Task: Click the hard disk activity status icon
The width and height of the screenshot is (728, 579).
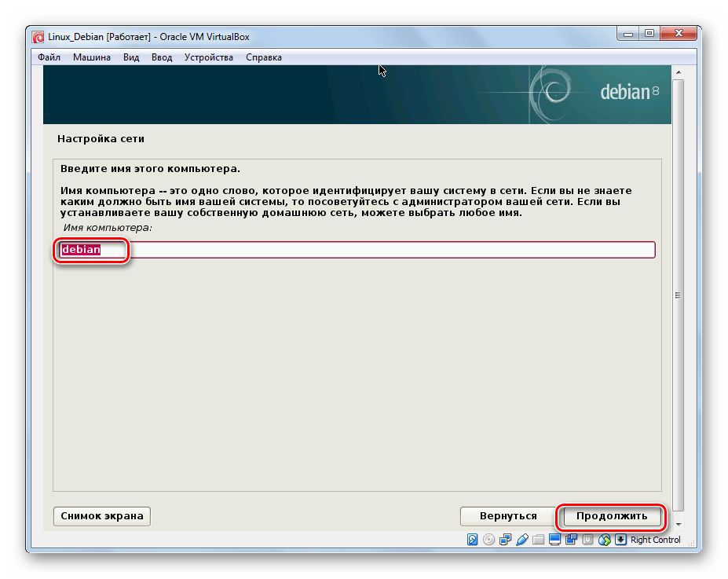Action: click(x=472, y=540)
